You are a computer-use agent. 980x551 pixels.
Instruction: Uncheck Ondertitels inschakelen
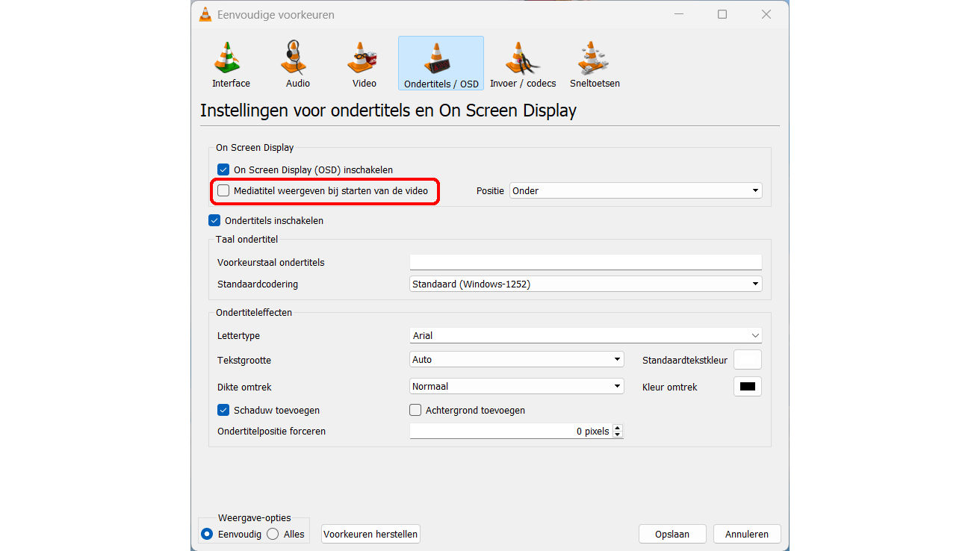tap(214, 220)
